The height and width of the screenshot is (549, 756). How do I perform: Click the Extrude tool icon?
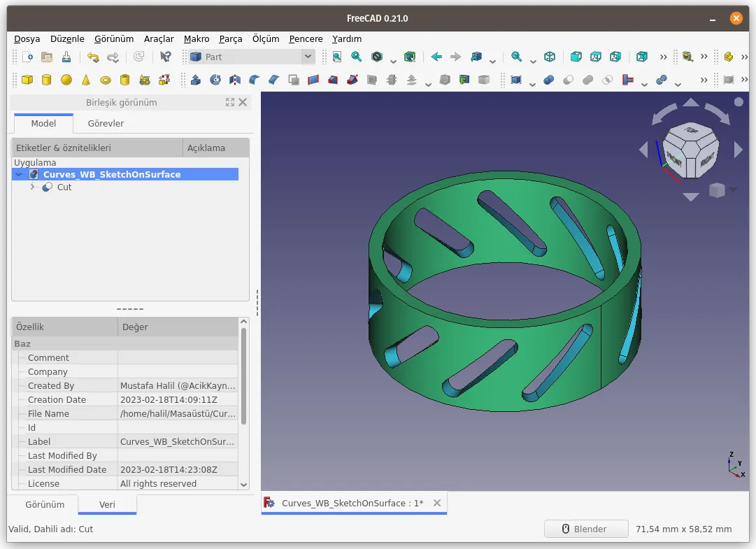[196, 80]
